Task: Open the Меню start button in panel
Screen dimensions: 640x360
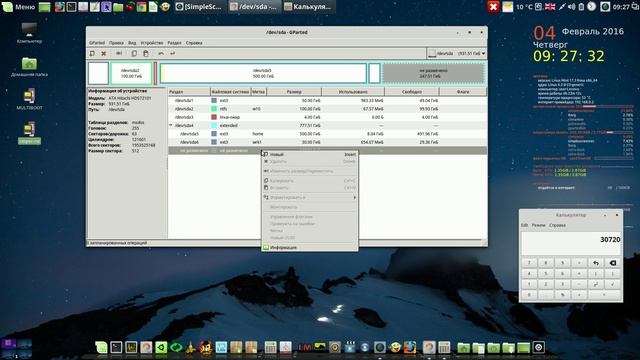Action: (x=19, y=7)
